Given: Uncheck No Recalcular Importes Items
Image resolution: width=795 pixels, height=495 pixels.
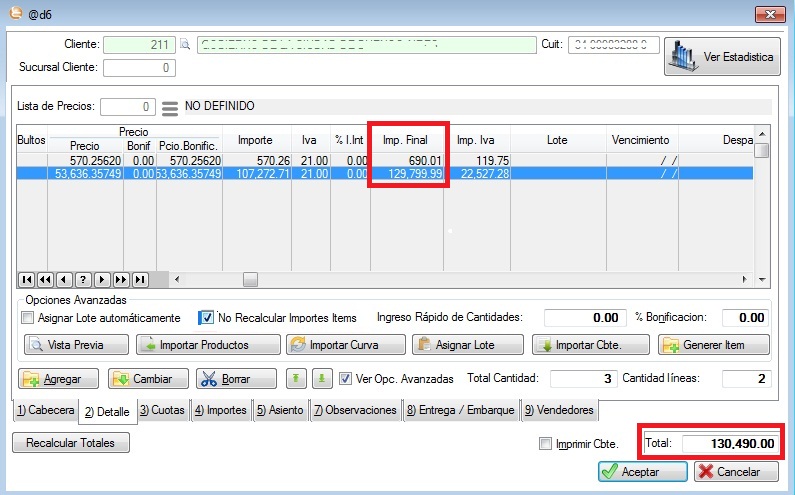Looking at the screenshot, I should (x=207, y=318).
